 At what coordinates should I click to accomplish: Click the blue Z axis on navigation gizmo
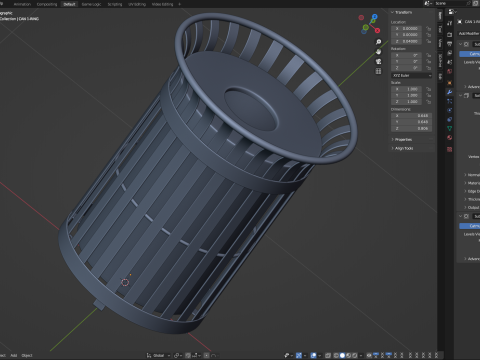coord(375,17)
